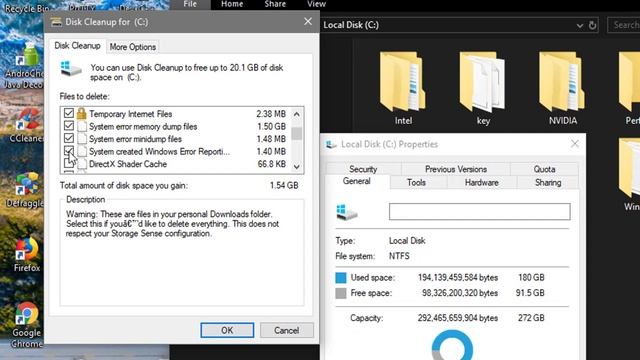640x360 pixels.
Task: Cancel the Disk Cleanup dialog
Action: point(287,330)
